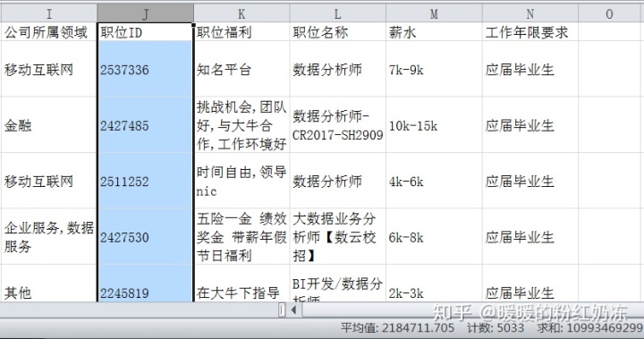The width and height of the screenshot is (644, 339).
Task: Select column M header
Action: tap(434, 13)
